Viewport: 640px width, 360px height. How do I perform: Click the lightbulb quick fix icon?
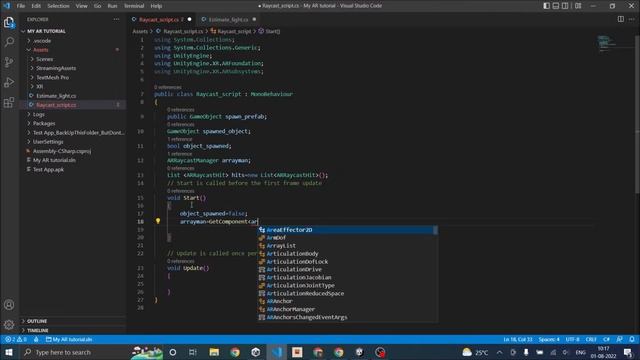pos(158,221)
